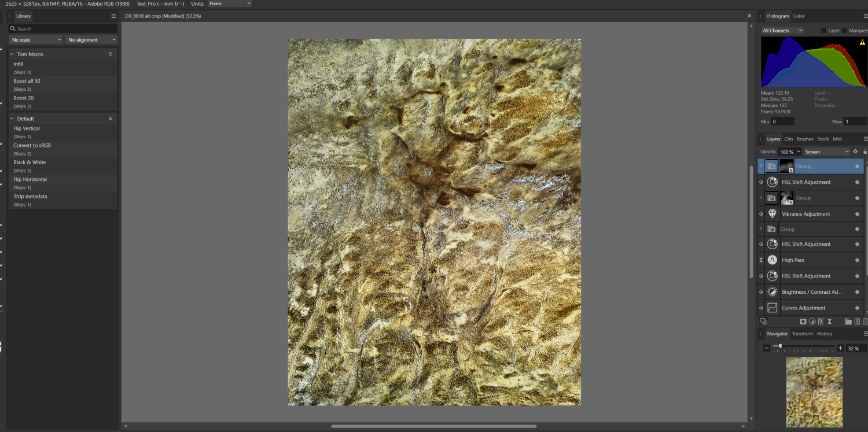868x432 pixels.
Task: Run the Infill macro
Action: (x=63, y=68)
